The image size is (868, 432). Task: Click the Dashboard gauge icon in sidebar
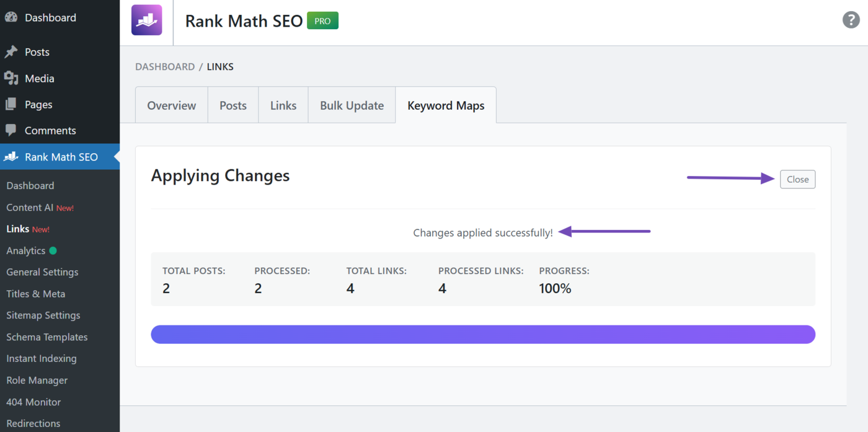coord(11,18)
